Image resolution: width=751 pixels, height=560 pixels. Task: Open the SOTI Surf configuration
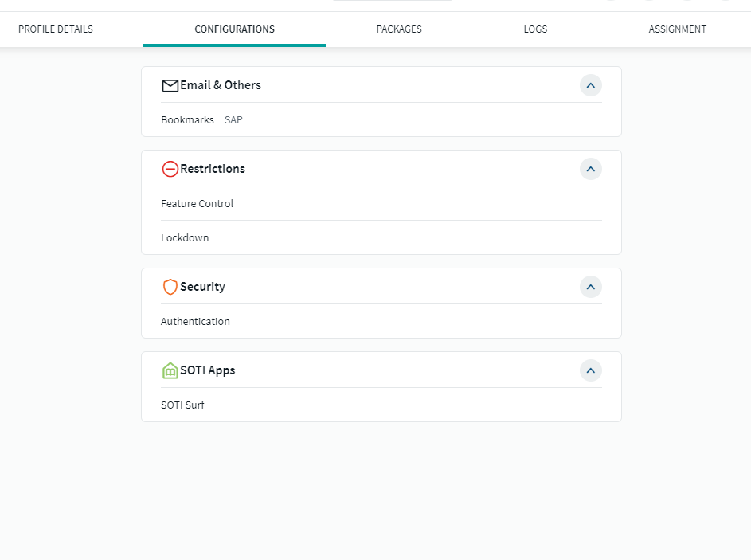(182, 405)
